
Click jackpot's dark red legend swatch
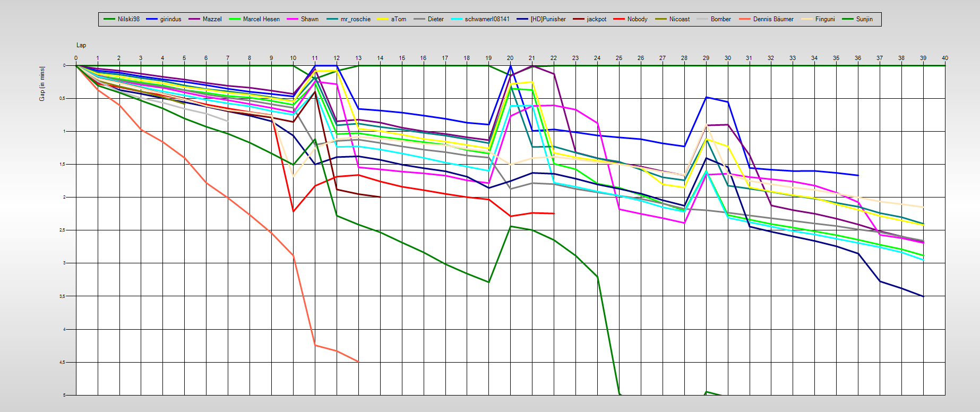click(x=578, y=19)
